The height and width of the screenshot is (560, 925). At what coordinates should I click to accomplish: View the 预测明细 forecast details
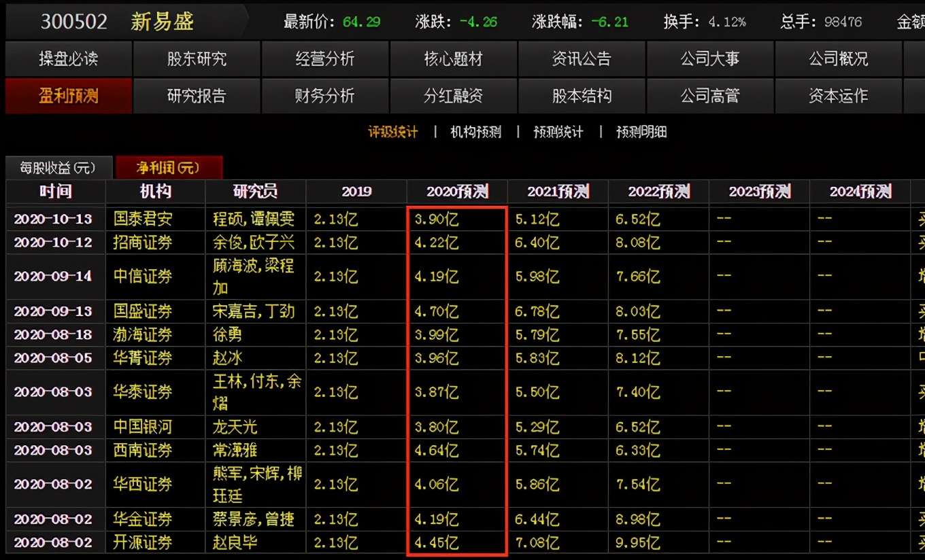[641, 132]
